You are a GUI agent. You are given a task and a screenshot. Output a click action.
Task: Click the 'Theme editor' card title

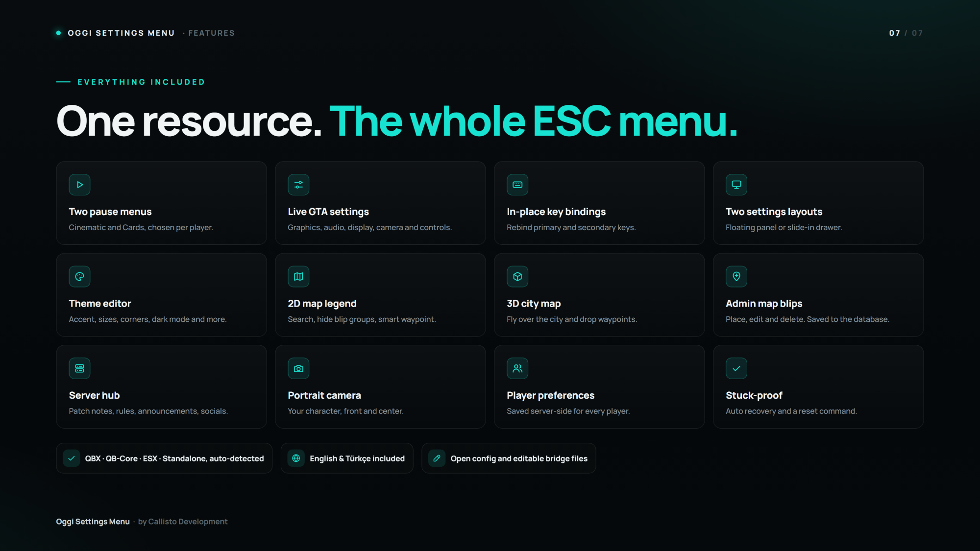[100, 304]
